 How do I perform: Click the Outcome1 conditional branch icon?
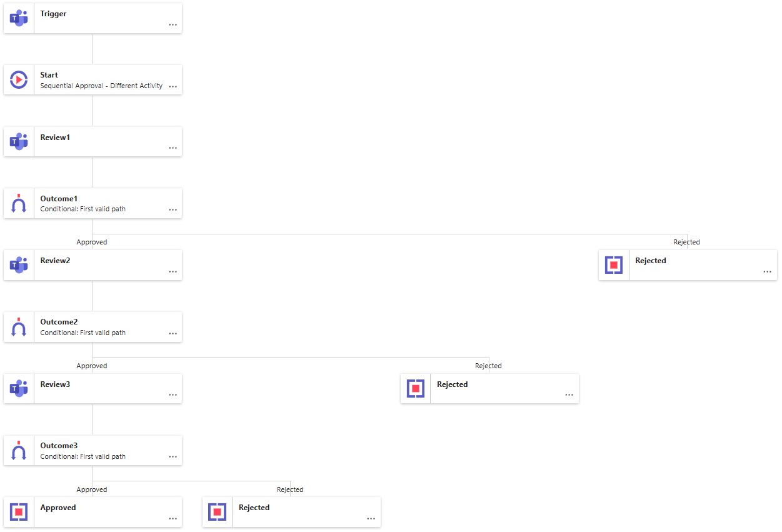coord(19,203)
